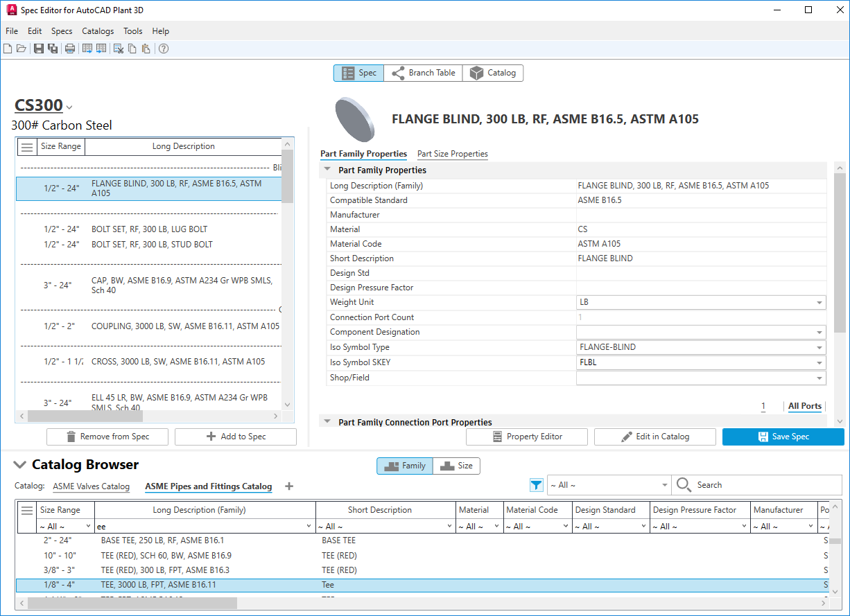Open the Iso Symbol Type dropdown

pos(820,348)
